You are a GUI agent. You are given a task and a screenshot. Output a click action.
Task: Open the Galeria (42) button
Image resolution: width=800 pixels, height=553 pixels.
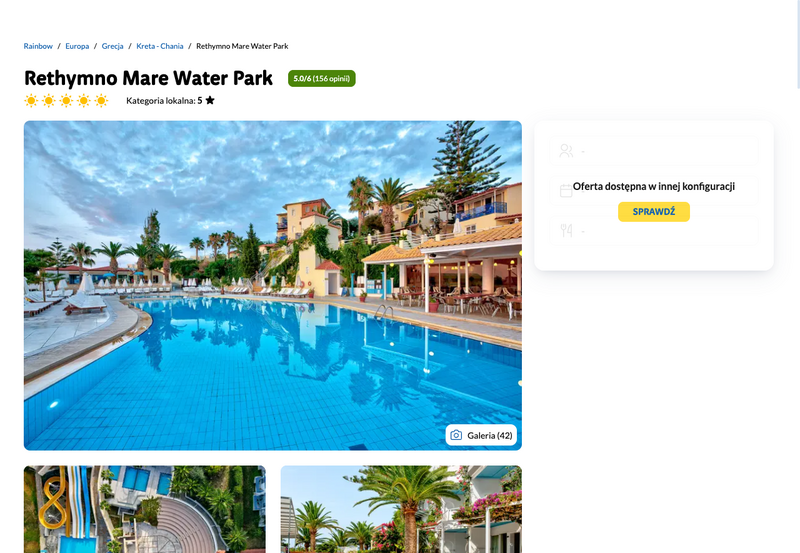click(x=481, y=435)
